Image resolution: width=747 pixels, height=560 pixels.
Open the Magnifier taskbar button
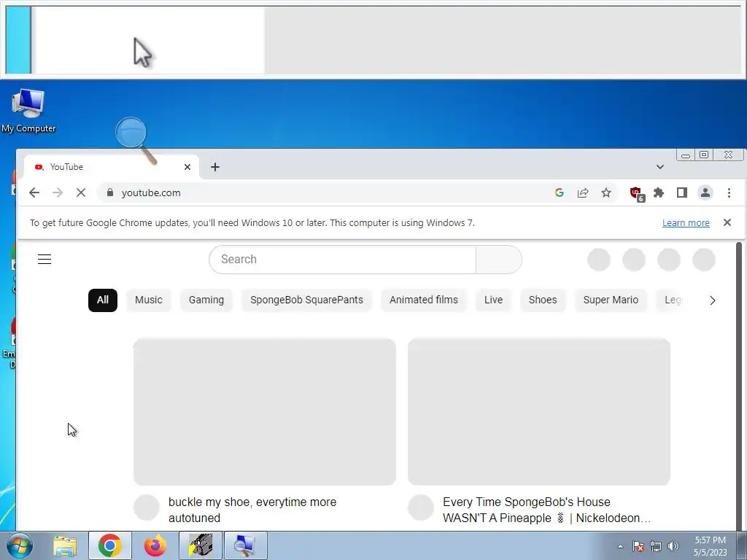pyautogui.click(x=246, y=545)
